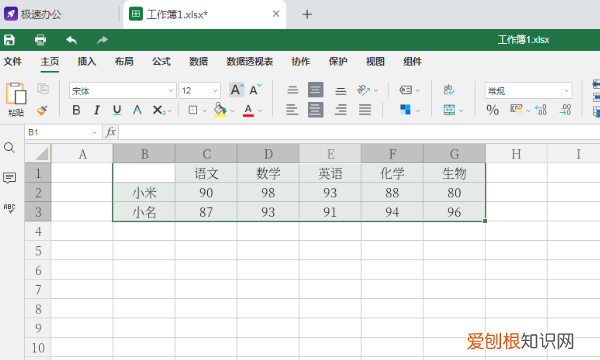This screenshot has height=360, width=600.
Task: Open the search magnifier in sidebar
Action: [10, 148]
